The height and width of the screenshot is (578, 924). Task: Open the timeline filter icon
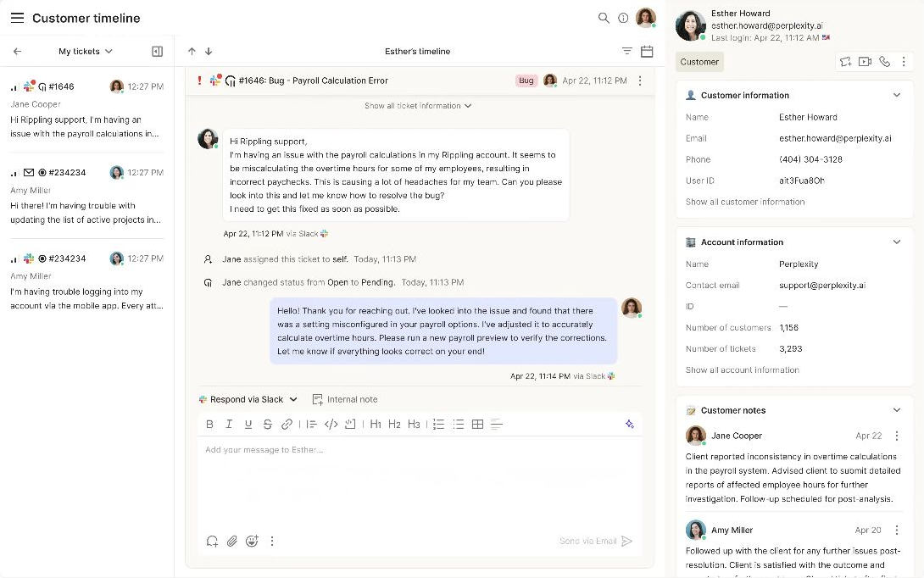tap(627, 51)
